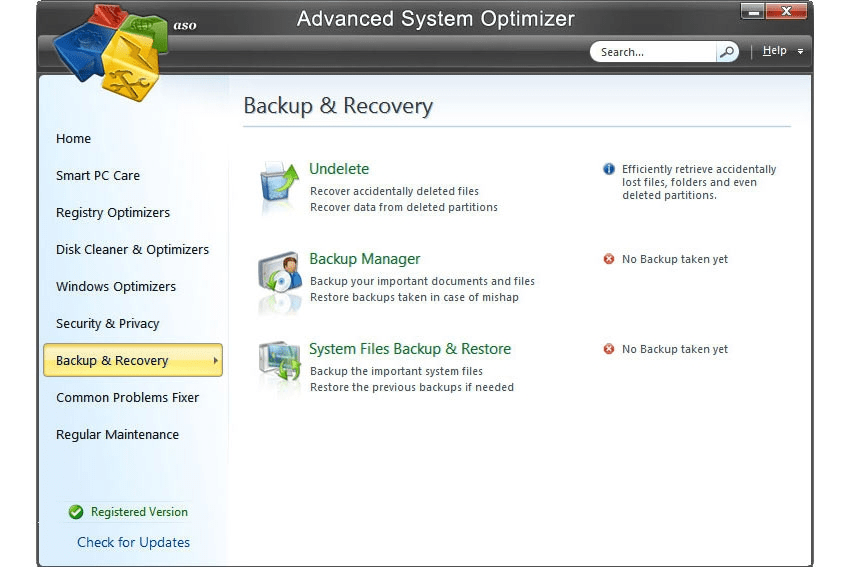Open the Help dropdown arrow
850x567 pixels.
tap(800, 51)
